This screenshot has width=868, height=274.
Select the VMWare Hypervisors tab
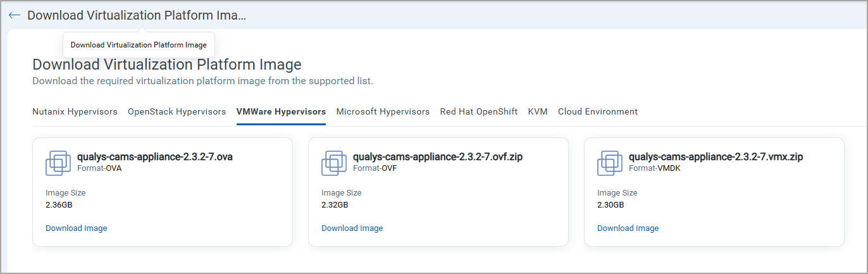tap(281, 111)
